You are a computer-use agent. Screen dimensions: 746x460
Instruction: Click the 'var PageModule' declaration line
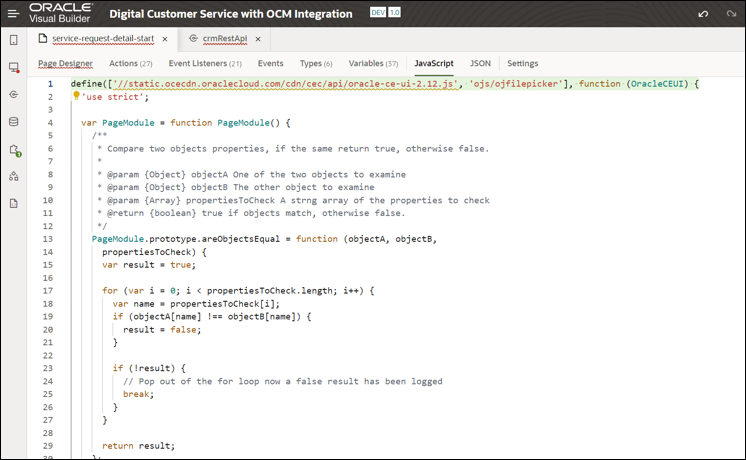(186, 123)
